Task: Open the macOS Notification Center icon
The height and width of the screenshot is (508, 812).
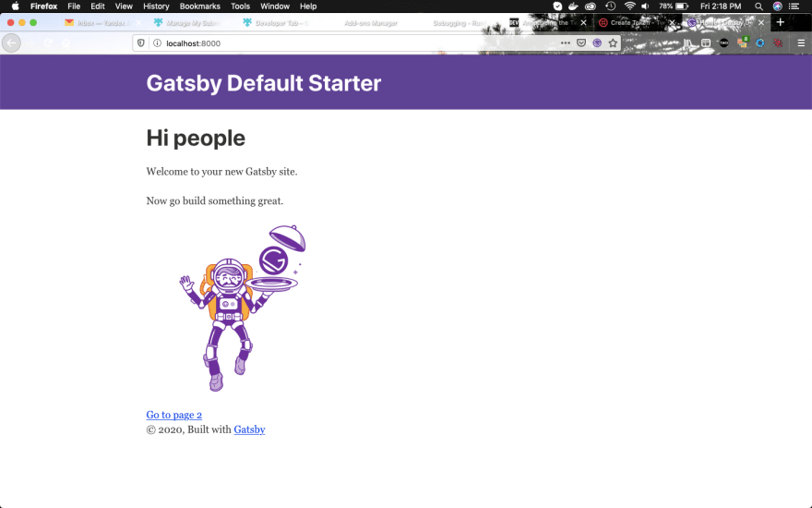Action: point(794,6)
